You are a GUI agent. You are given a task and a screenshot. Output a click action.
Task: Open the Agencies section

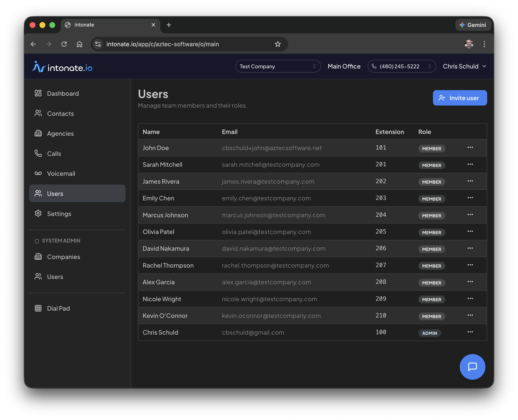tap(60, 133)
